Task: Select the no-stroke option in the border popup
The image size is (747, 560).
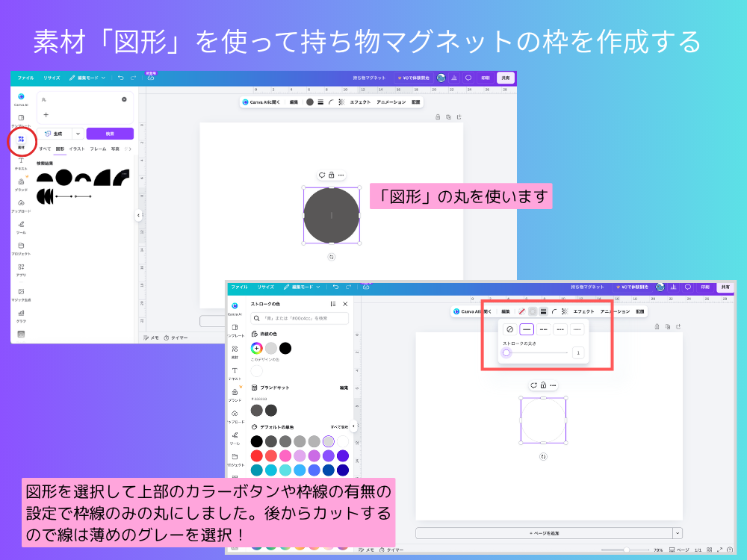Action: point(509,329)
